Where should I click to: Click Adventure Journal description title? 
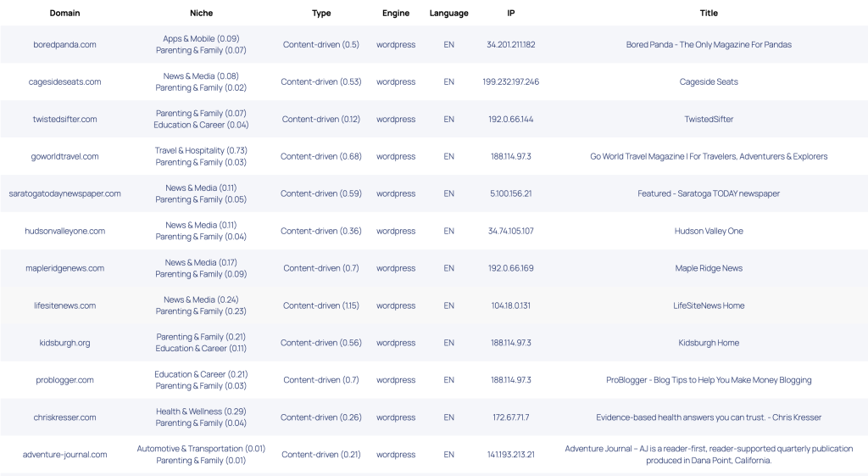(709, 455)
